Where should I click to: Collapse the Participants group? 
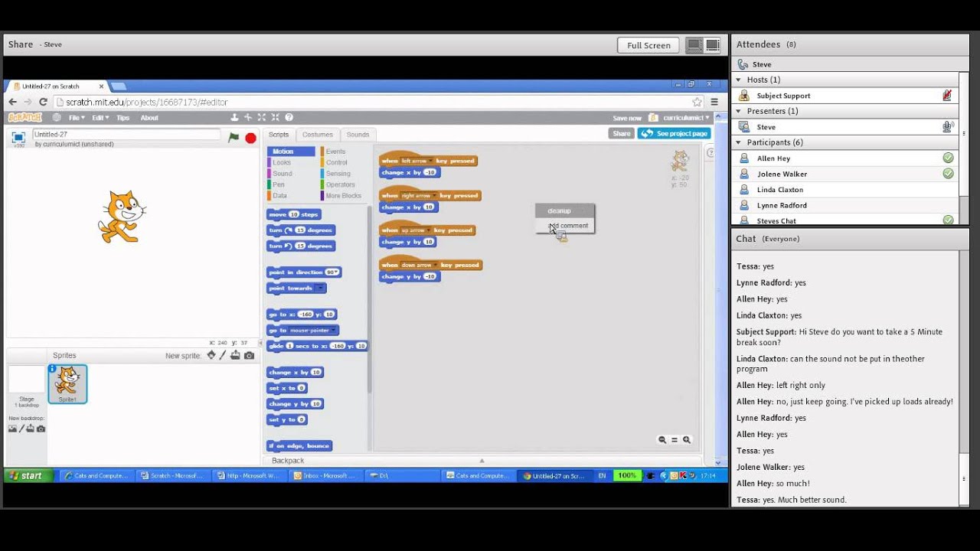[x=739, y=142]
